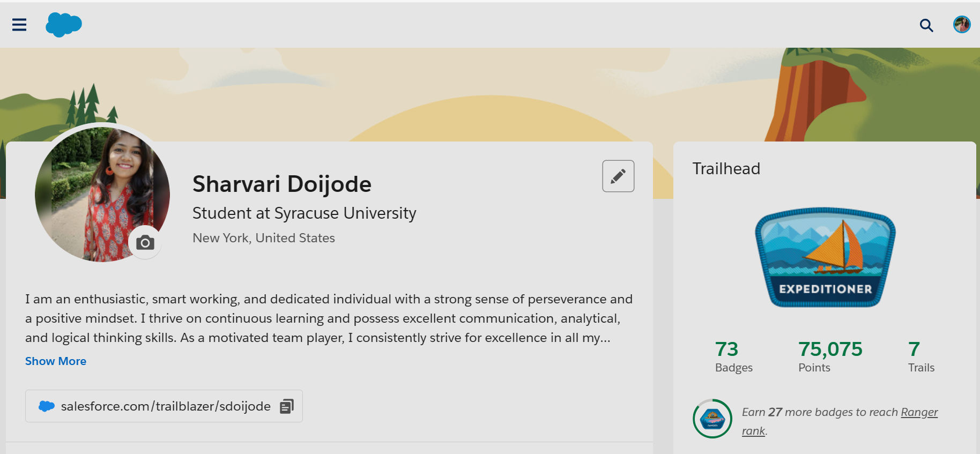980x454 pixels.
Task: Select the 73 Badges stat
Action: tap(733, 356)
